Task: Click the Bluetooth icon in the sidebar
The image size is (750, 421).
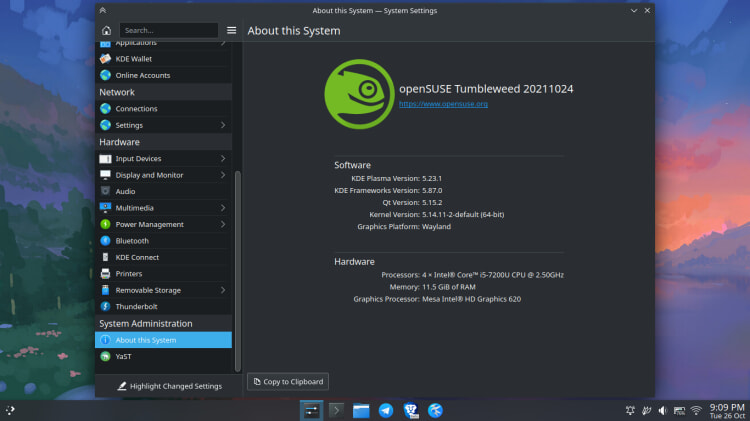Action: [105, 241]
